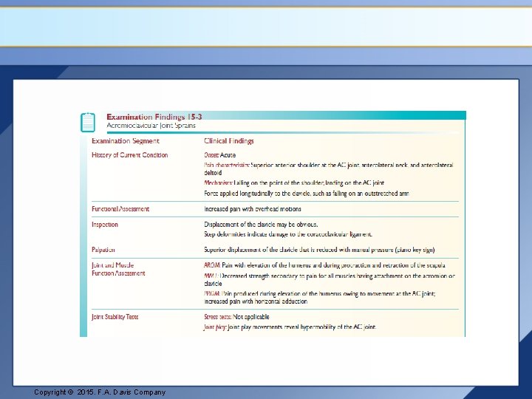Click the 'Onset: Acute' line
Screen dimensions: 532x399
pyautogui.click(x=220, y=155)
